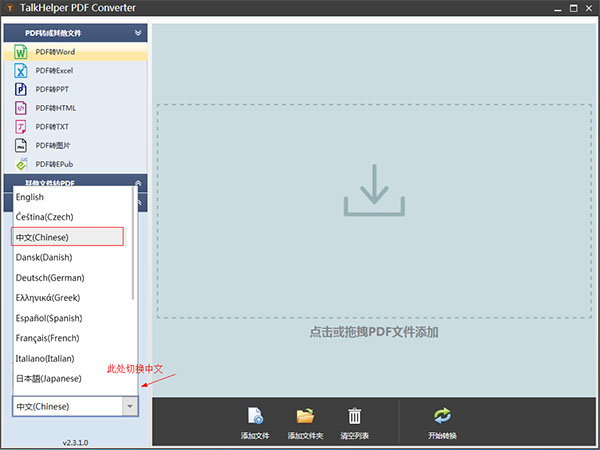Click the PDF转EPub text label
The height and width of the screenshot is (450, 600).
[54, 165]
